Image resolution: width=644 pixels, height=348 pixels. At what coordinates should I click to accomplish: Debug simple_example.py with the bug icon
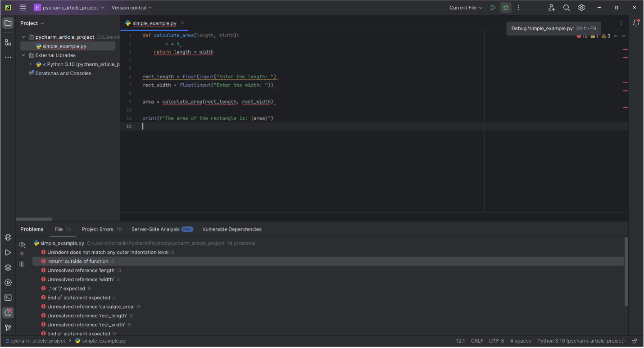pyautogui.click(x=506, y=8)
